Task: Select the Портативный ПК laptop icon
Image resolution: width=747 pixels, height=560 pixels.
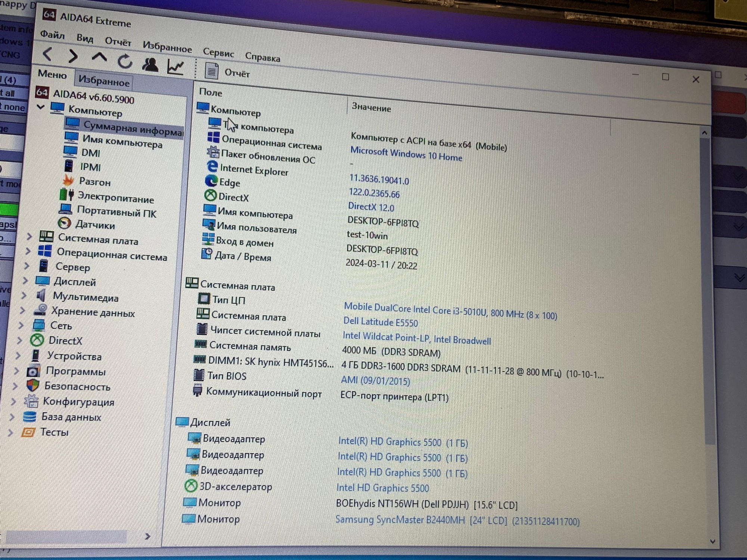Action: pyautogui.click(x=66, y=209)
